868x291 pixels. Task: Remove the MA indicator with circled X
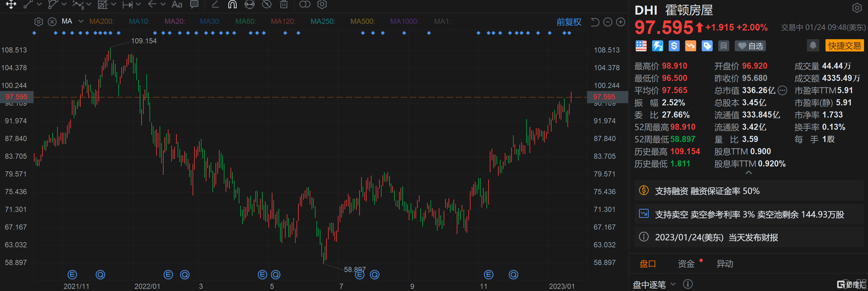[x=52, y=22]
